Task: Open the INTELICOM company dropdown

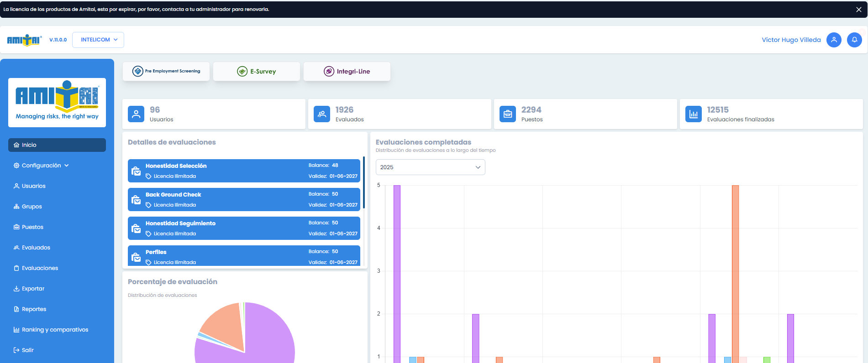Action: click(x=98, y=40)
